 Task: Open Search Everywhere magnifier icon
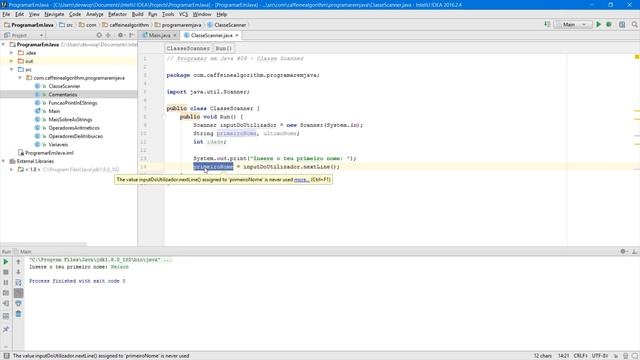pyautogui.click(x=634, y=24)
